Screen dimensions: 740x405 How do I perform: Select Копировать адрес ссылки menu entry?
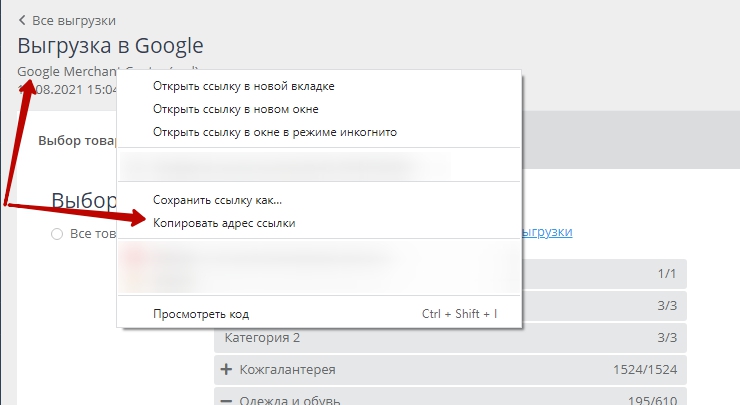pyautogui.click(x=224, y=223)
